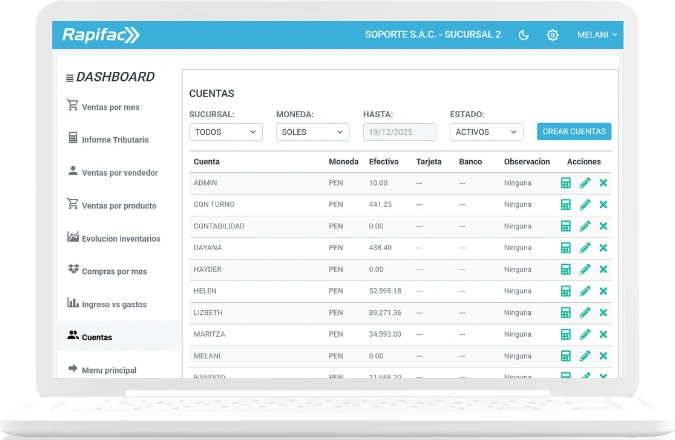
Task: Click SOPORTE S.A.C. - SUCURSAL 2 title
Action: coord(433,35)
